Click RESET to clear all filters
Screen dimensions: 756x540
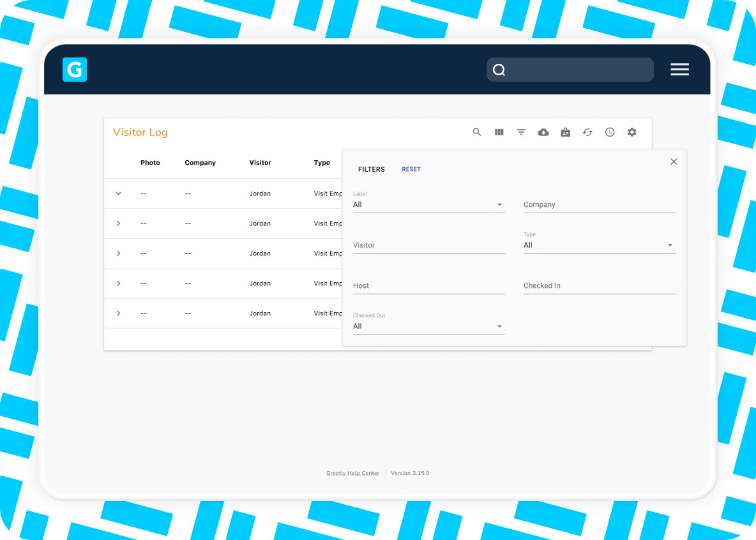point(411,169)
